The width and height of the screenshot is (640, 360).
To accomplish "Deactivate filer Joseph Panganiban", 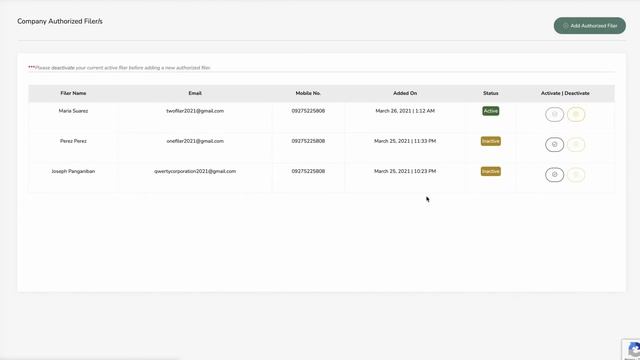I will click(x=576, y=175).
